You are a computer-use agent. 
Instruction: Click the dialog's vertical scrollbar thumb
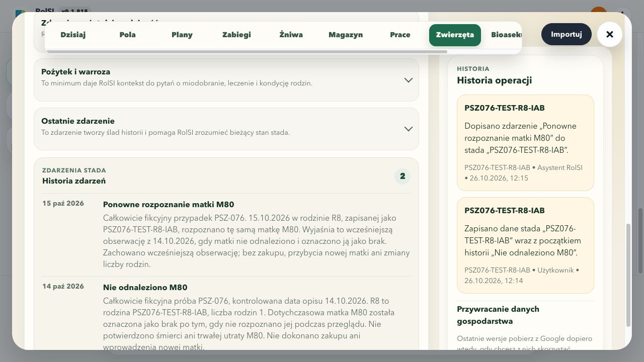(628, 275)
